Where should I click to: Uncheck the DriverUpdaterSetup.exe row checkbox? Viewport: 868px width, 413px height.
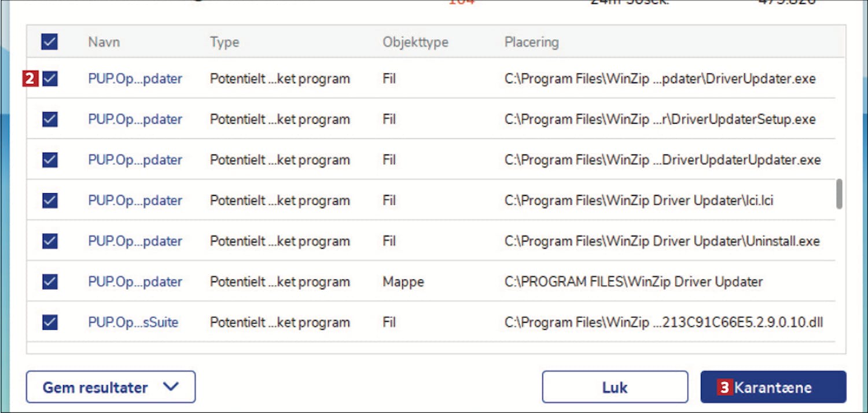coord(50,119)
